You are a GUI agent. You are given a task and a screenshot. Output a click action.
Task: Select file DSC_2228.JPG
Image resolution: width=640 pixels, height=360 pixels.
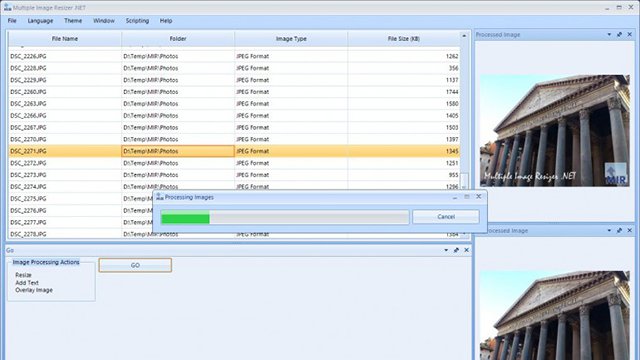tap(28, 68)
